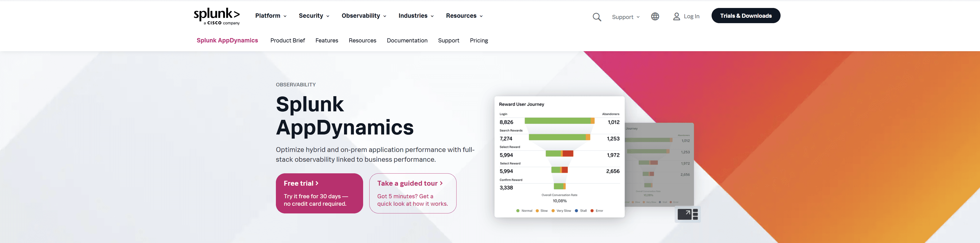Click the Trials & Downloads button
The image size is (980, 243).
[746, 16]
